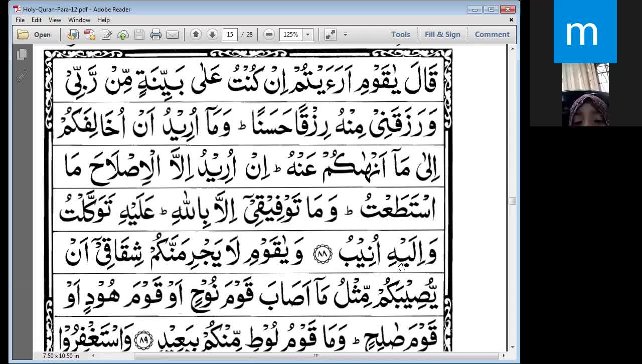Click the page number field showing 15
Viewport: 642px width, 364px height.
click(230, 35)
